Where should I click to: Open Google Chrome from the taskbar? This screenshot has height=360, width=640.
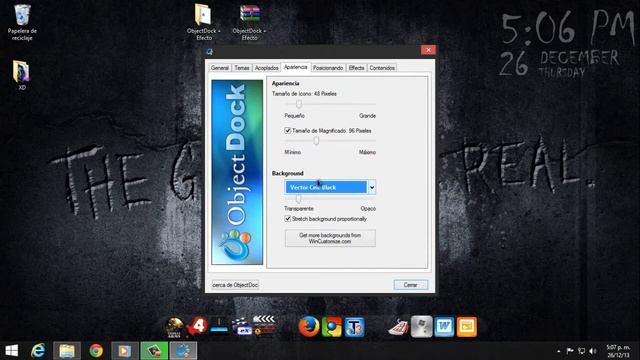coord(96,351)
